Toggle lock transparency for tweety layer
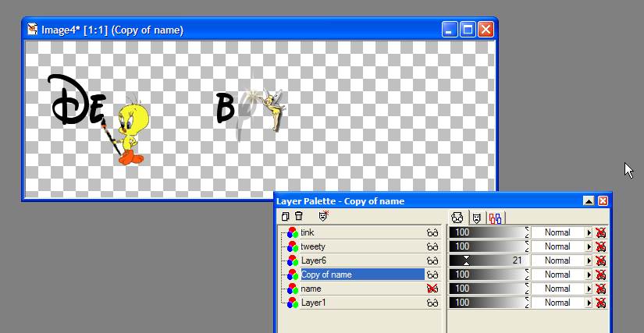644x333 pixels. point(601,246)
